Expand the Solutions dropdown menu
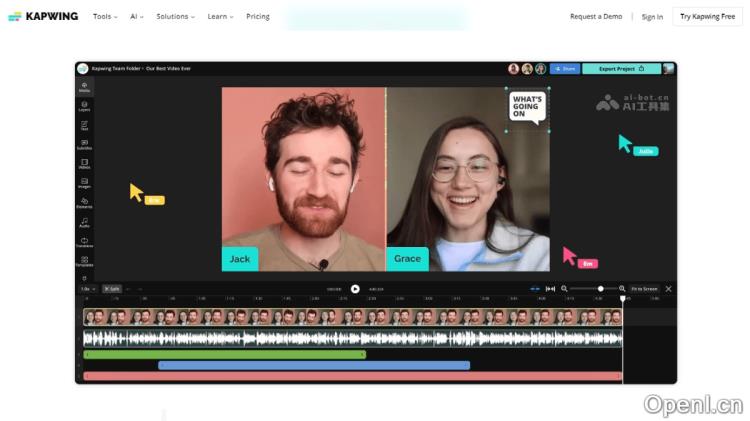 176,17
